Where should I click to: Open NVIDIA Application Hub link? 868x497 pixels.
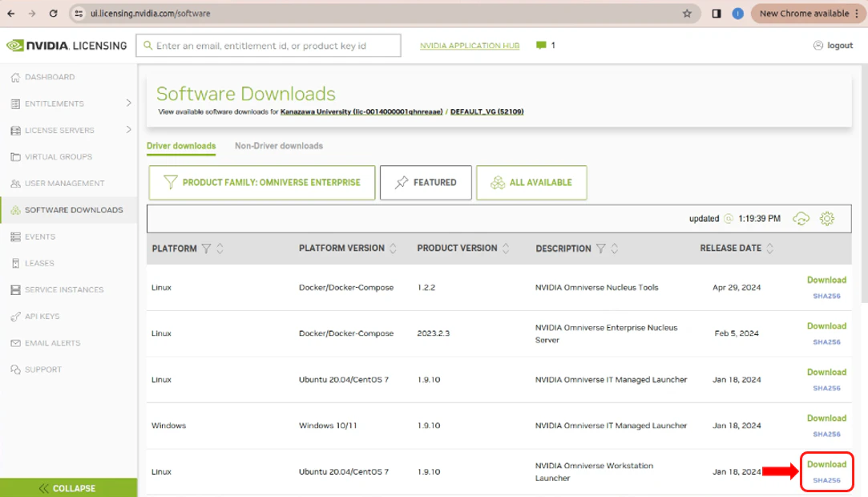(x=470, y=46)
